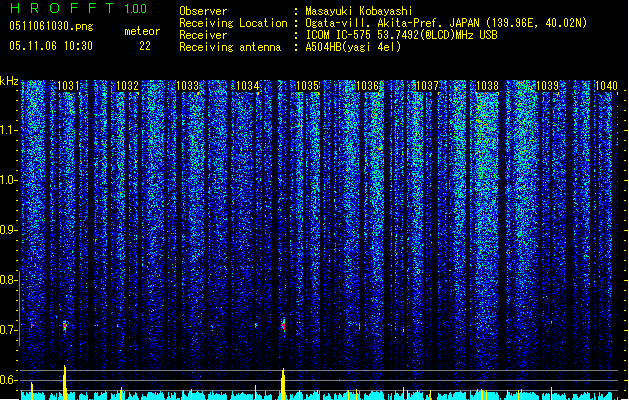Click the 0.7 kHz frequency tick label

tap(8, 330)
